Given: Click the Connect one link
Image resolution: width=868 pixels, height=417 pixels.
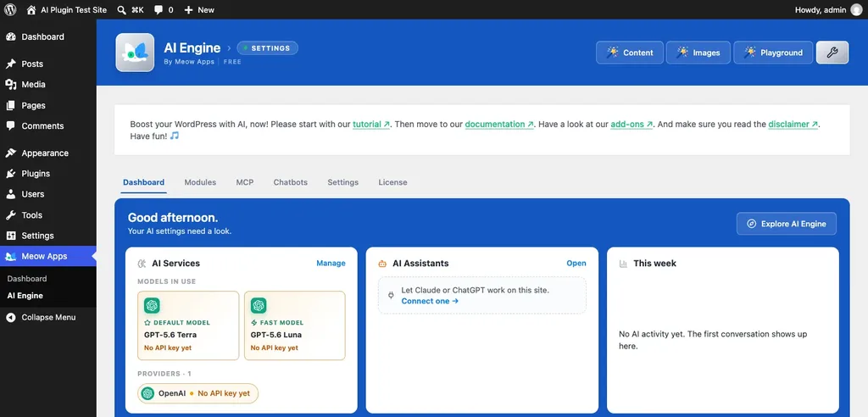Looking at the screenshot, I should click(x=430, y=301).
